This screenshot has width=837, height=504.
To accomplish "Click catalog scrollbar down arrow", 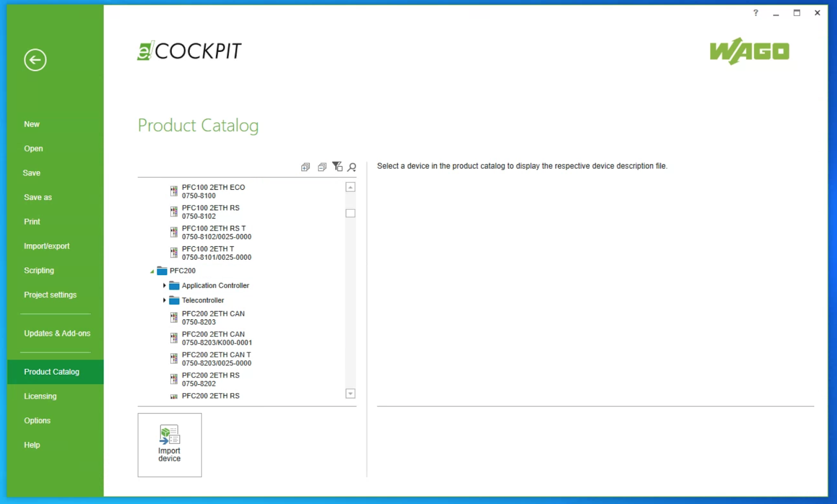I will 350,394.
